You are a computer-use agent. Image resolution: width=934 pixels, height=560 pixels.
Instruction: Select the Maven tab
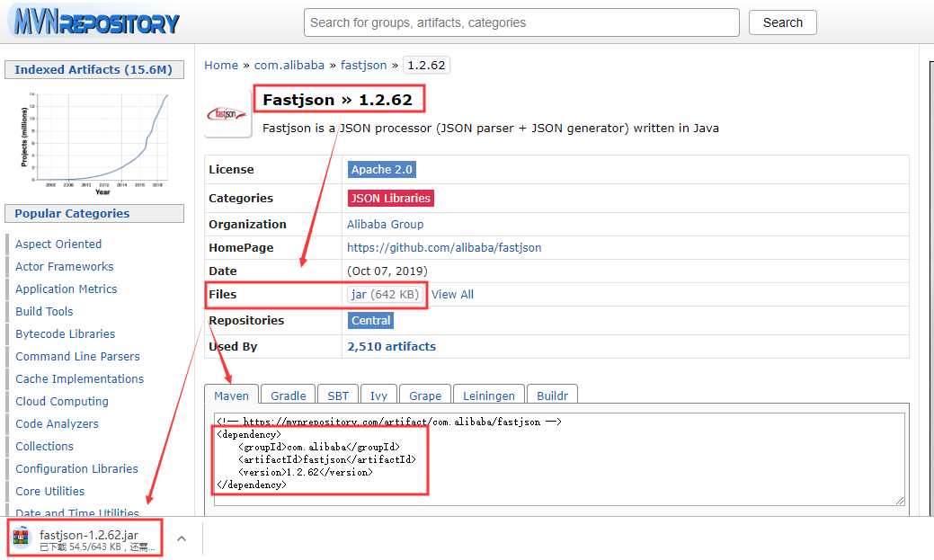[231, 395]
